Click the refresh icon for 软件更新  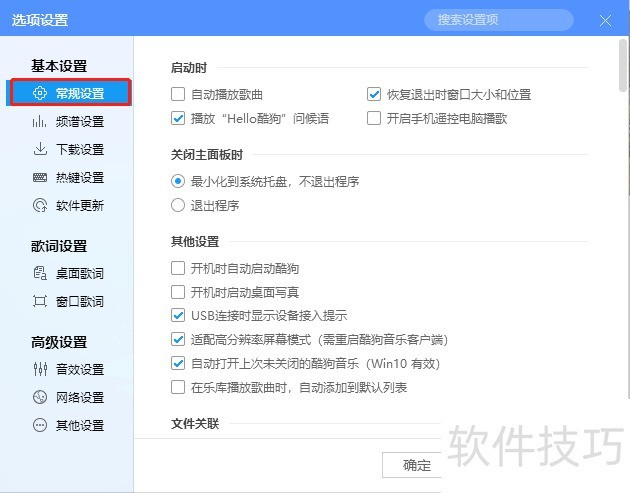pyautogui.click(x=40, y=205)
